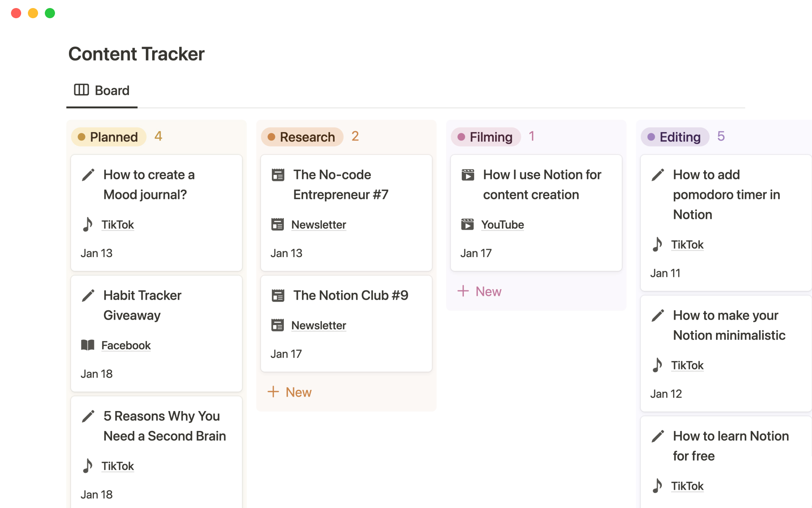The image size is (812, 508).
Task: Click newsletter icon beside No-code Entrepreneur #7
Action: 278,175
